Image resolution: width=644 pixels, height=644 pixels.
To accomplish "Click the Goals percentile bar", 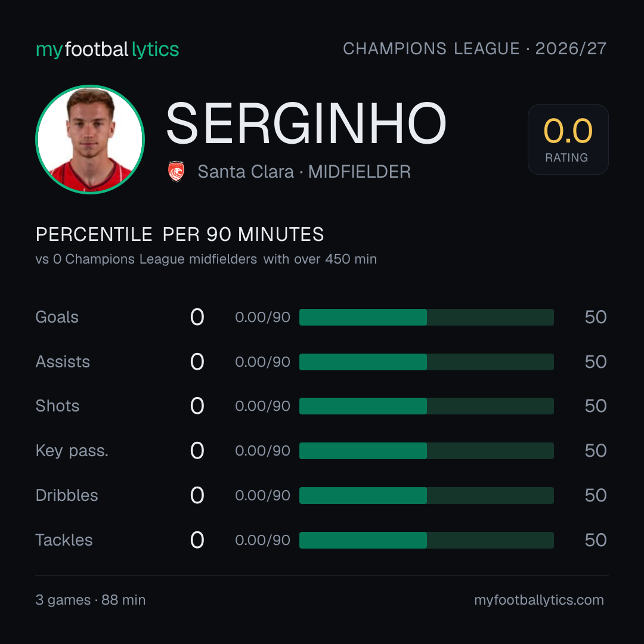I will (x=426, y=317).
